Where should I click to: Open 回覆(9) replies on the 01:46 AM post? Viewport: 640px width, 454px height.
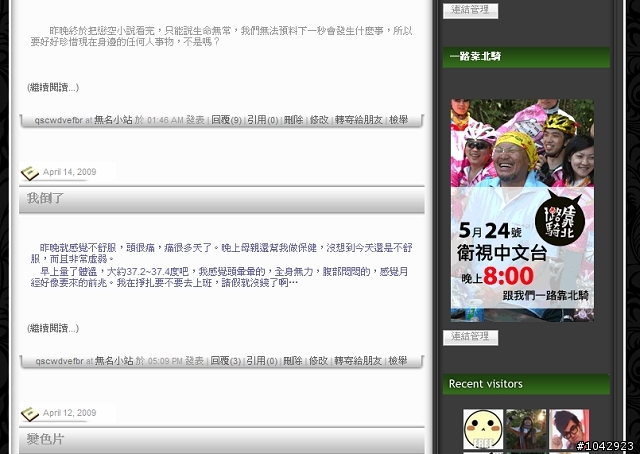click(x=227, y=120)
